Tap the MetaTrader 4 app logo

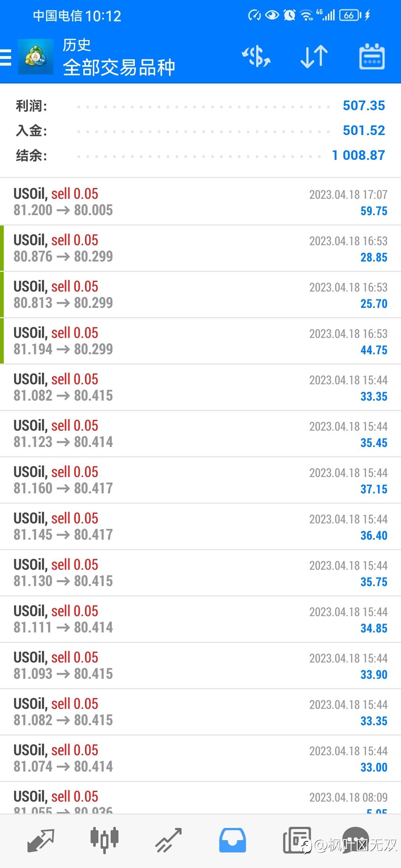pyautogui.click(x=36, y=57)
